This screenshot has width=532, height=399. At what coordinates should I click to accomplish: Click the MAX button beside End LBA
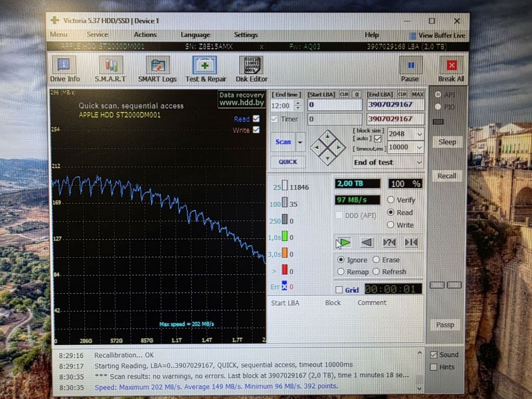[x=417, y=95]
